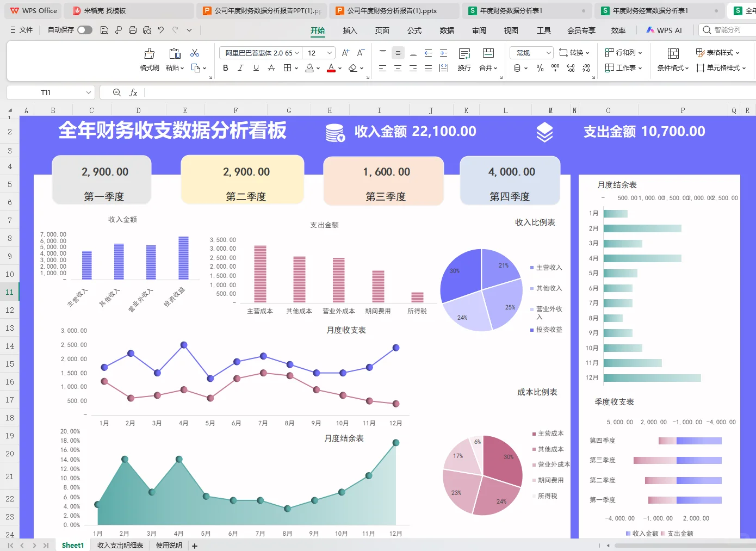Switch to the 审阅 ribbon tab
Screen dimensions: 756x551
(479, 30)
